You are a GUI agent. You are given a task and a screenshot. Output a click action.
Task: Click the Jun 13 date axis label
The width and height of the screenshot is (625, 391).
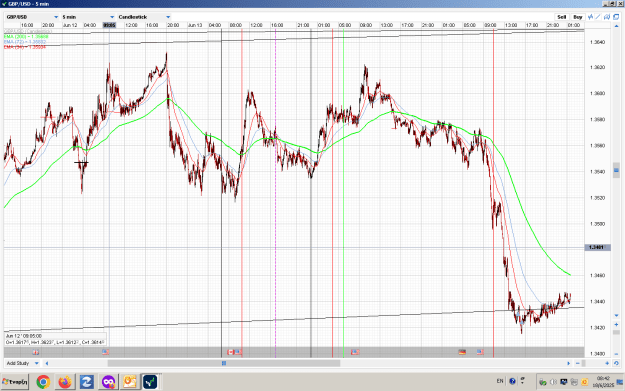coord(195,25)
